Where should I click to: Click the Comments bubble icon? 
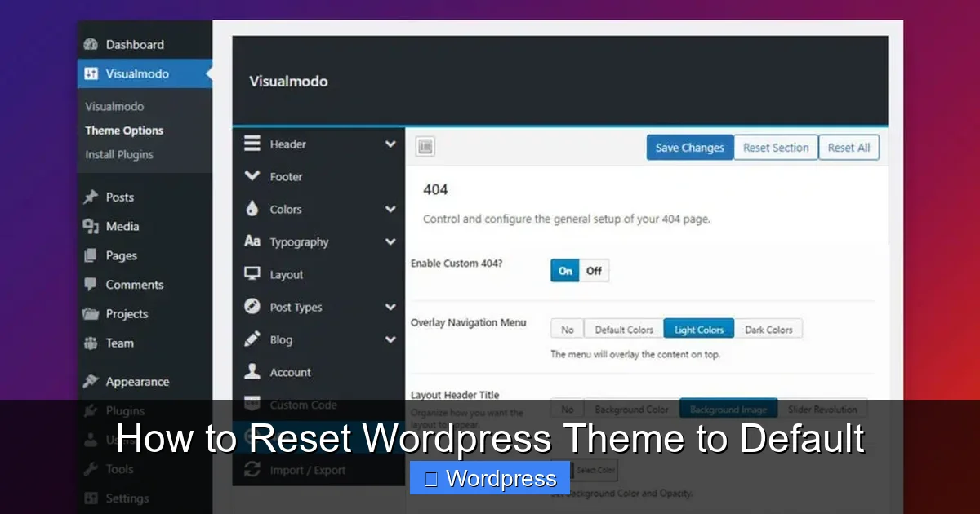pyautogui.click(x=91, y=285)
